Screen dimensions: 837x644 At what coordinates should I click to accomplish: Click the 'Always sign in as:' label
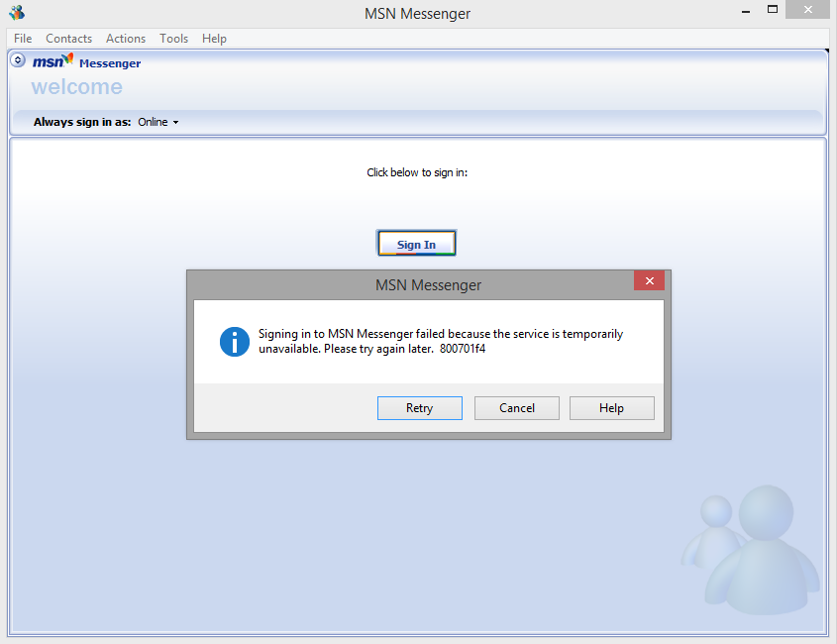82,122
